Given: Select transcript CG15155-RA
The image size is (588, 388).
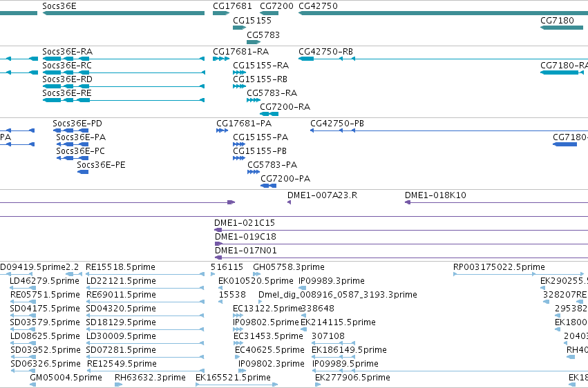Looking at the screenshot, I should pos(261,66).
